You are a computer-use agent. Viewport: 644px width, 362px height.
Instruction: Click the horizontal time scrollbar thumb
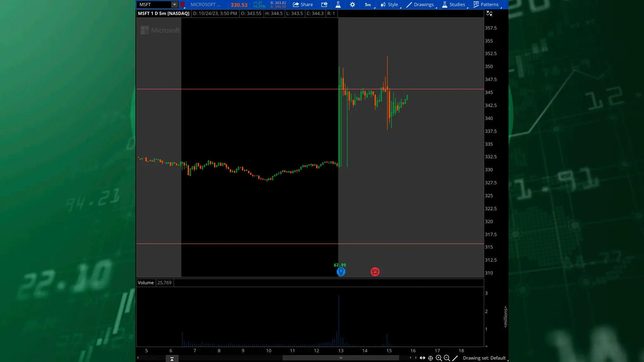tap(341, 358)
